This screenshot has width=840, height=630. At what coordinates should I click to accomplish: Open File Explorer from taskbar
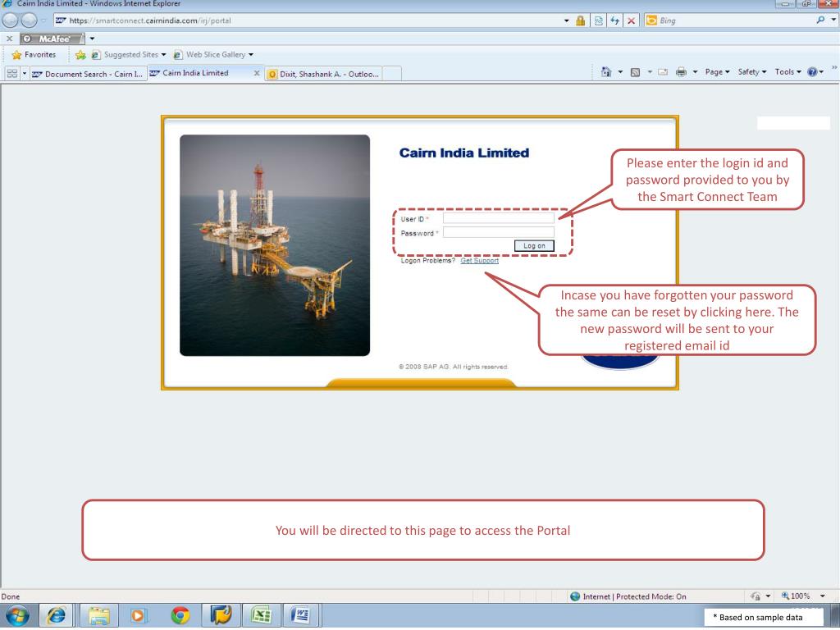click(x=99, y=615)
